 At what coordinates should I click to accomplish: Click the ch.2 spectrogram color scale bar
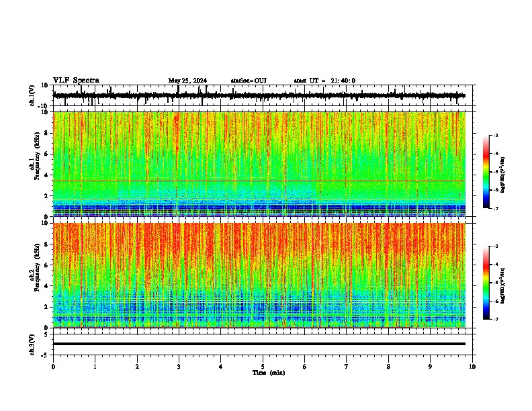click(486, 283)
